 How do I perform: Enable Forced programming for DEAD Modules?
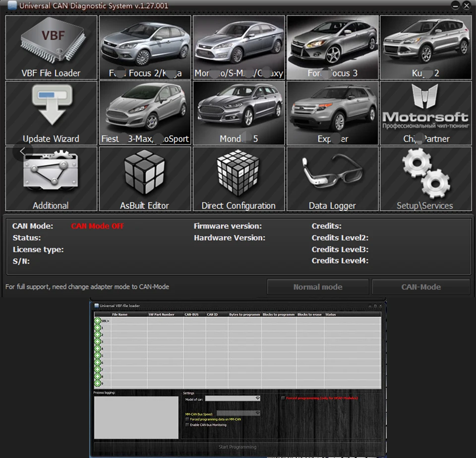coord(283,398)
